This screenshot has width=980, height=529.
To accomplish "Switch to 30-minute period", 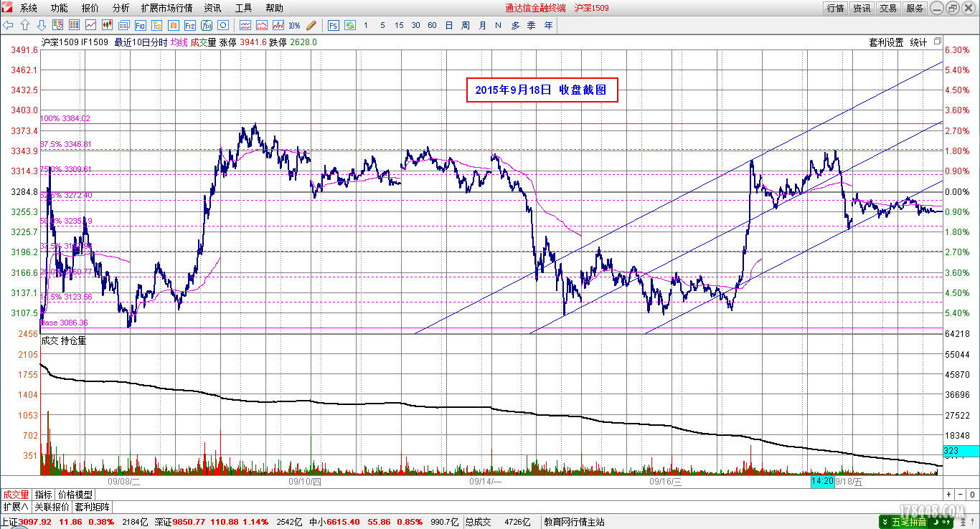I will [x=415, y=25].
